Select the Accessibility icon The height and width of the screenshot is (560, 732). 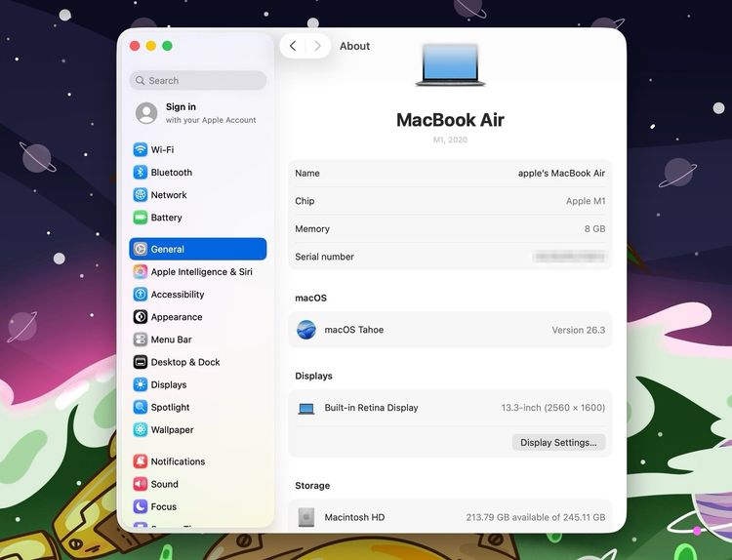140,295
